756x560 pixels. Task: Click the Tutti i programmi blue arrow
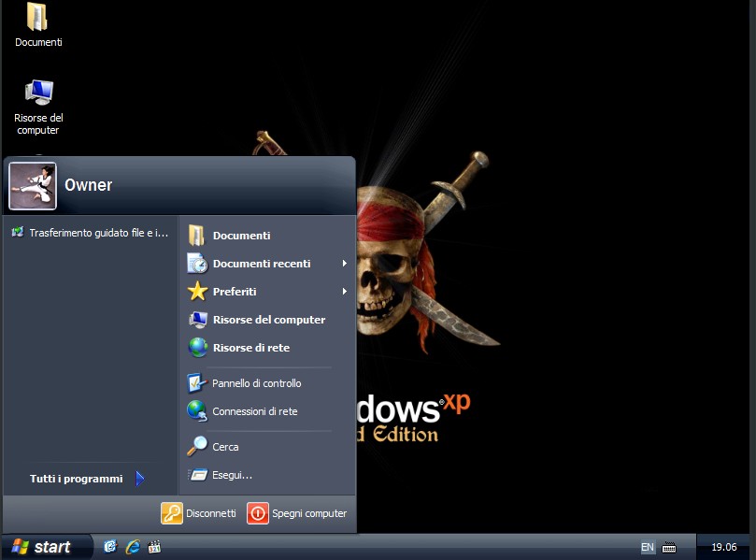140,479
